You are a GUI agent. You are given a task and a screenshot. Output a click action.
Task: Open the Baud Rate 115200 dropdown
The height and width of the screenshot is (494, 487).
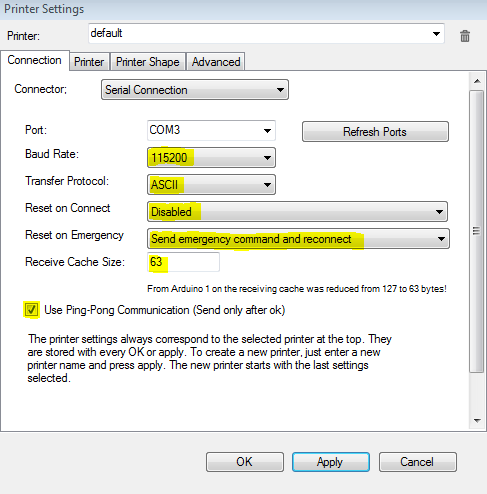coord(211,158)
